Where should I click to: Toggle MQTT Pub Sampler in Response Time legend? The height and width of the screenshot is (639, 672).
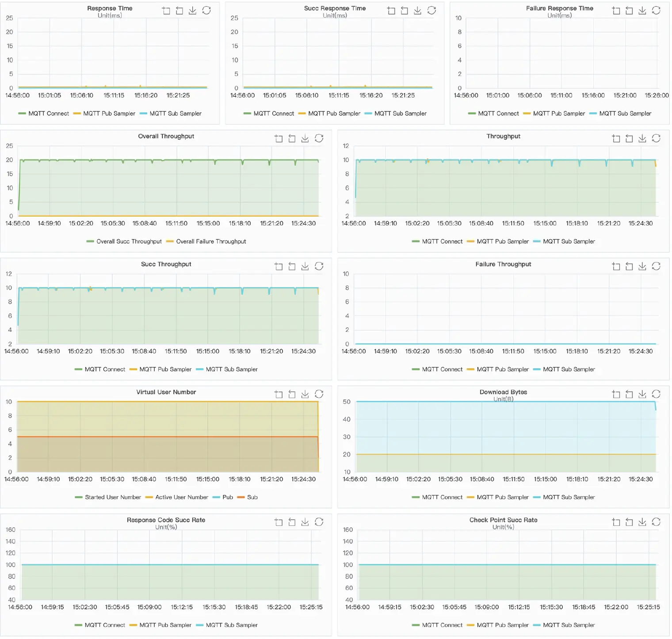tap(104, 114)
